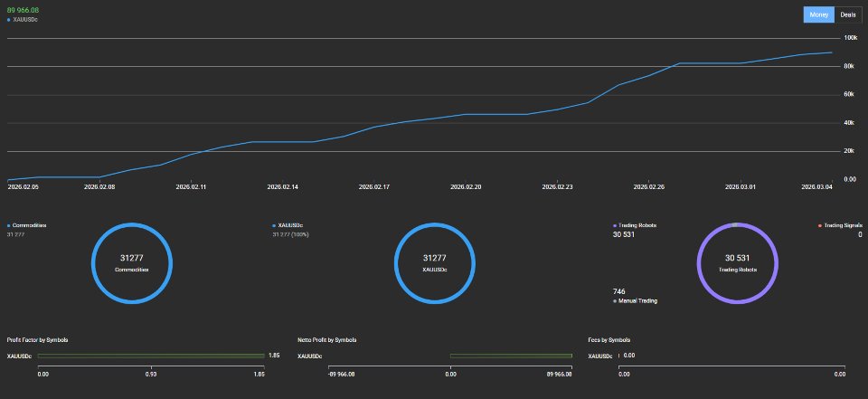Click the Profit Factor by Symbols heading
Image resolution: width=868 pixels, height=399 pixels.
point(37,339)
